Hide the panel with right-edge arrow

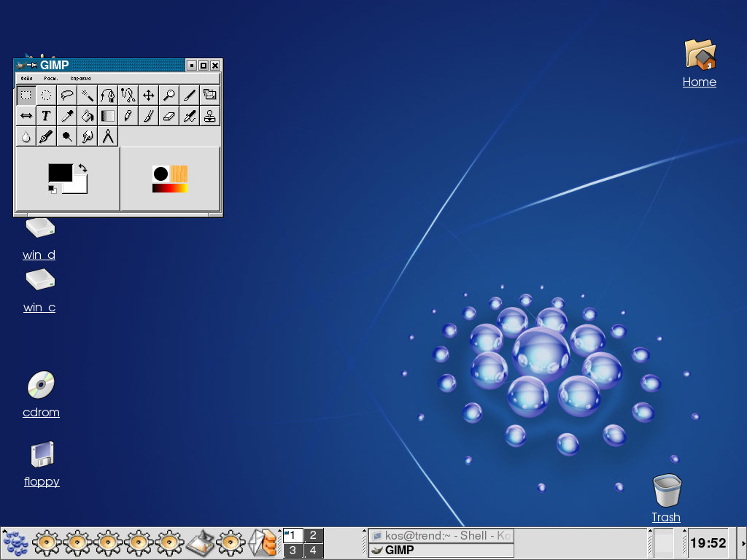(x=743, y=543)
